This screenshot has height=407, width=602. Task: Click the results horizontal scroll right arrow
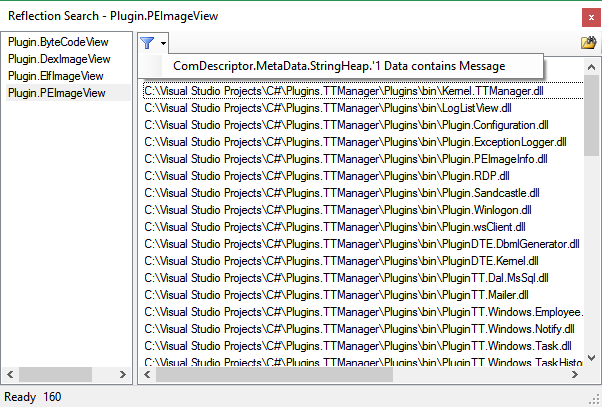point(575,374)
